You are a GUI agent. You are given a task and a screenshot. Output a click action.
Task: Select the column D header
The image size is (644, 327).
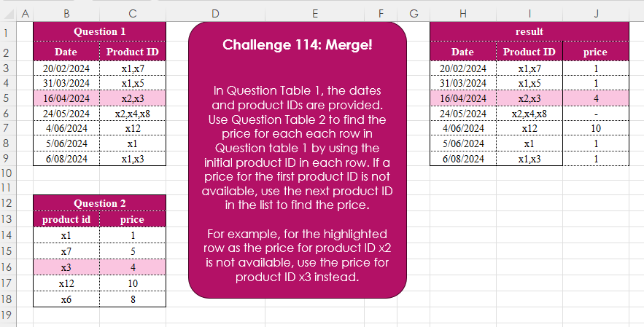215,12
